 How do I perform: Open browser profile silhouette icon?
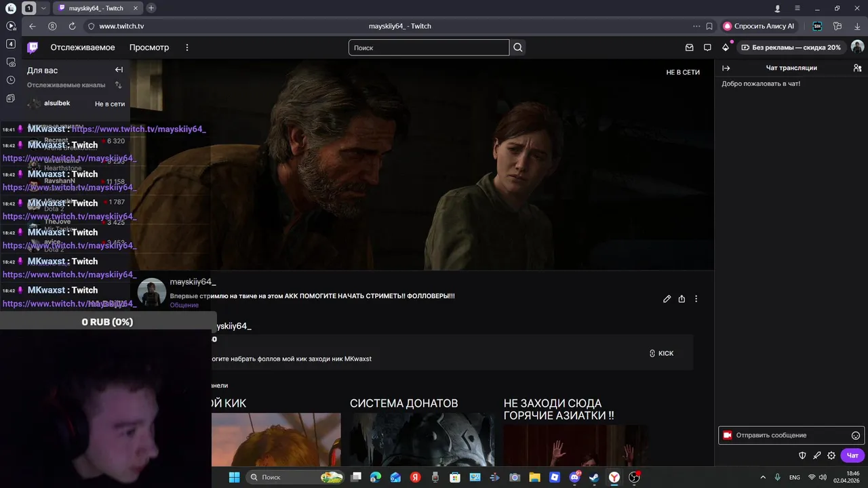[x=778, y=8]
